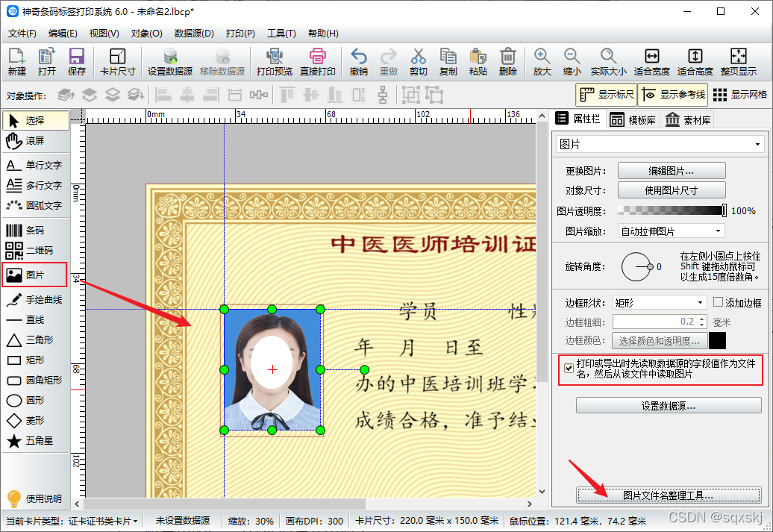Click the 编辑图片... button
The width and height of the screenshot is (773, 532).
[x=672, y=171]
